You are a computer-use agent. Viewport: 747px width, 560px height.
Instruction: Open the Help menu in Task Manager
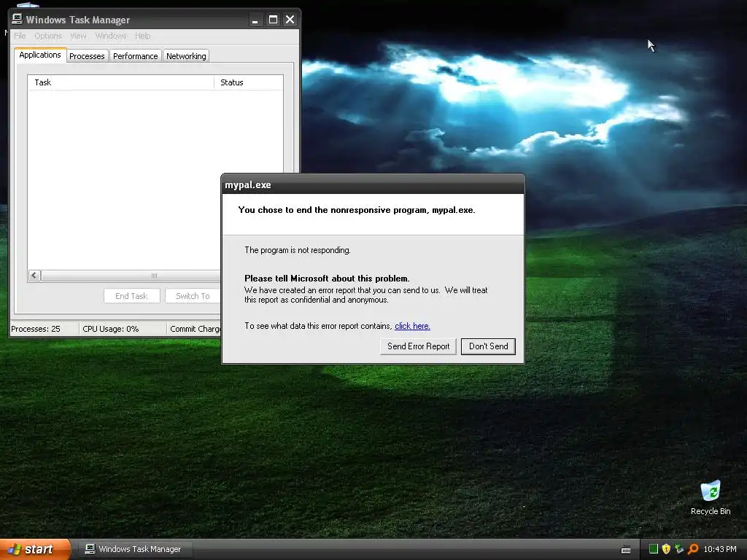tap(142, 36)
